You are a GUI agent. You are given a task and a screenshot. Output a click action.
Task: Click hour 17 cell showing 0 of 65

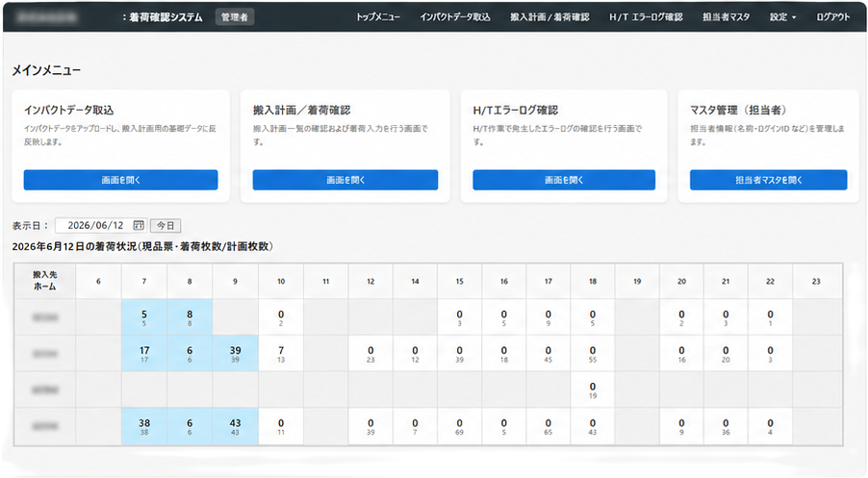click(x=549, y=426)
